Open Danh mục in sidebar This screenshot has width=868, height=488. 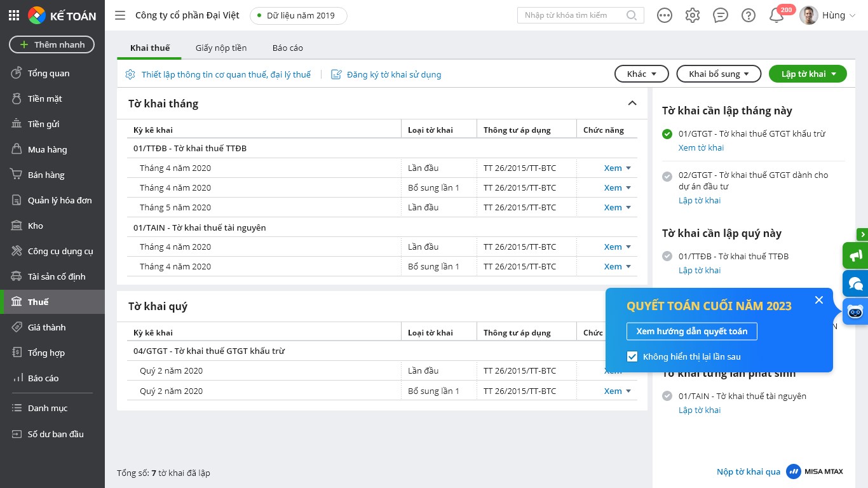[52, 408]
